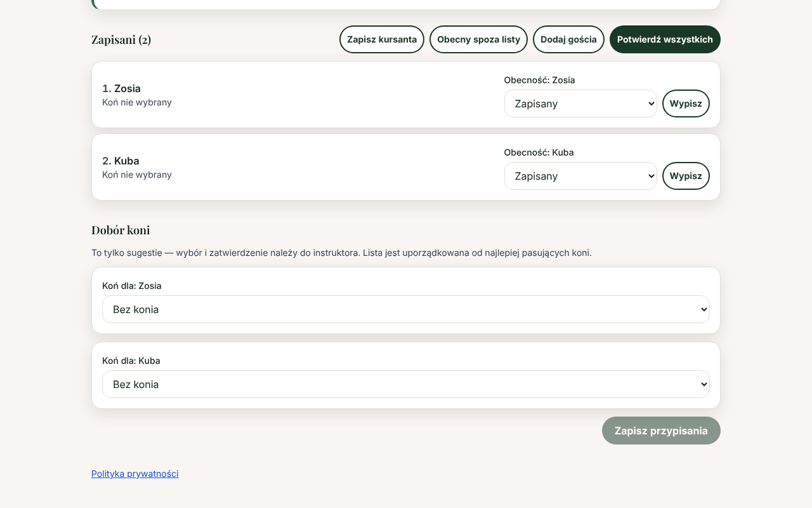Click Koń nie wybrany under Kuba
812x508 pixels.
137,175
